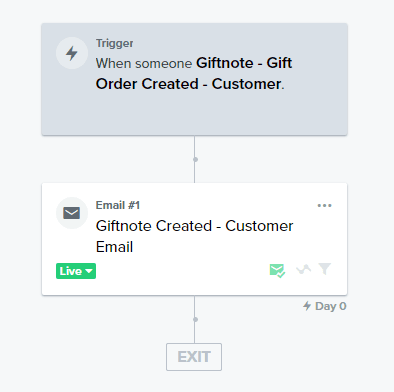Click the connector dot above EXIT
This screenshot has height=392, width=394.
[195, 319]
